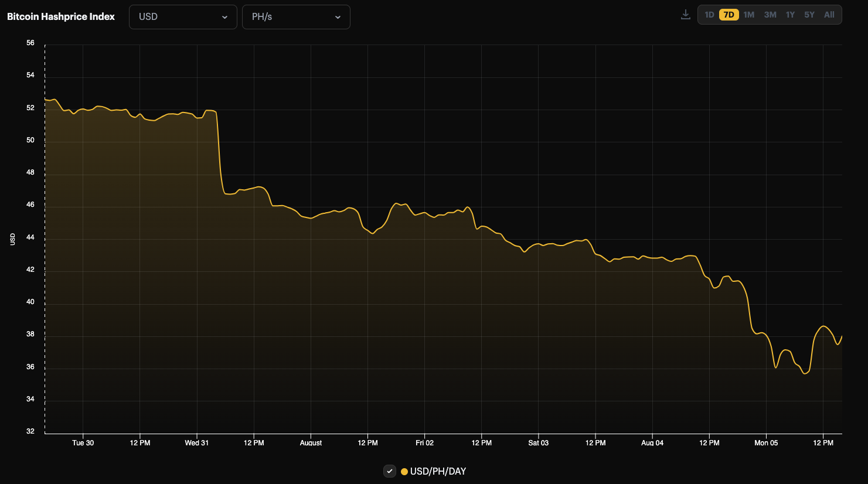
Task: Click the chevron on the USD dropdown
Action: coord(226,17)
